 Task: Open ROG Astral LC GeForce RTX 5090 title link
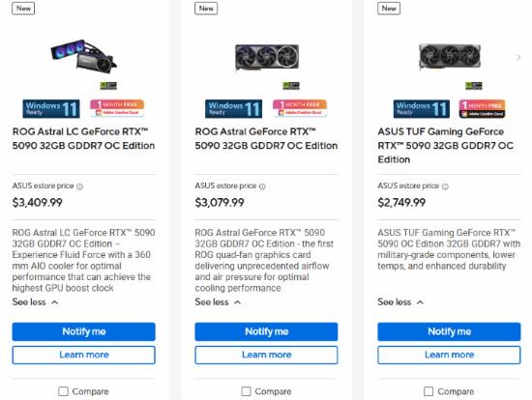[x=83, y=138]
